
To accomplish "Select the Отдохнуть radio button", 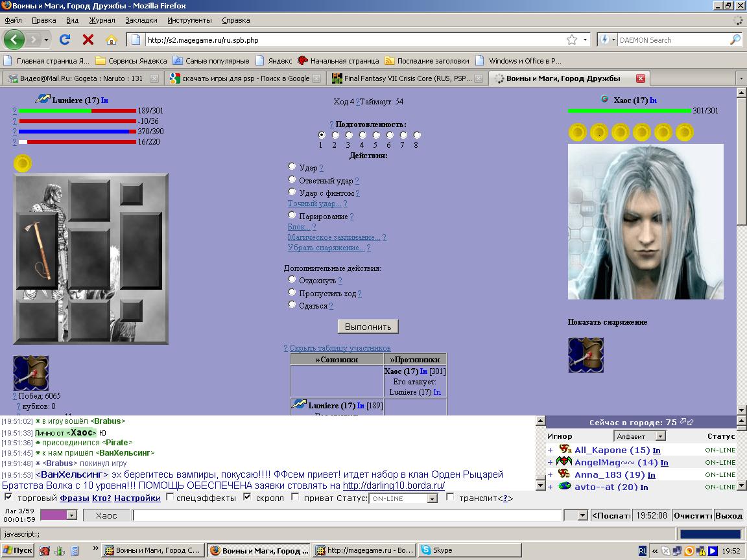I will click(x=292, y=279).
